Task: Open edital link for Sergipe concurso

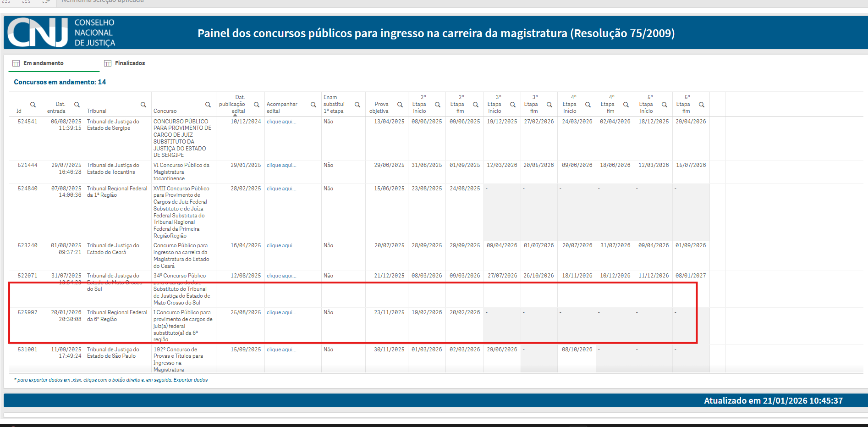Action: click(x=281, y=122)
